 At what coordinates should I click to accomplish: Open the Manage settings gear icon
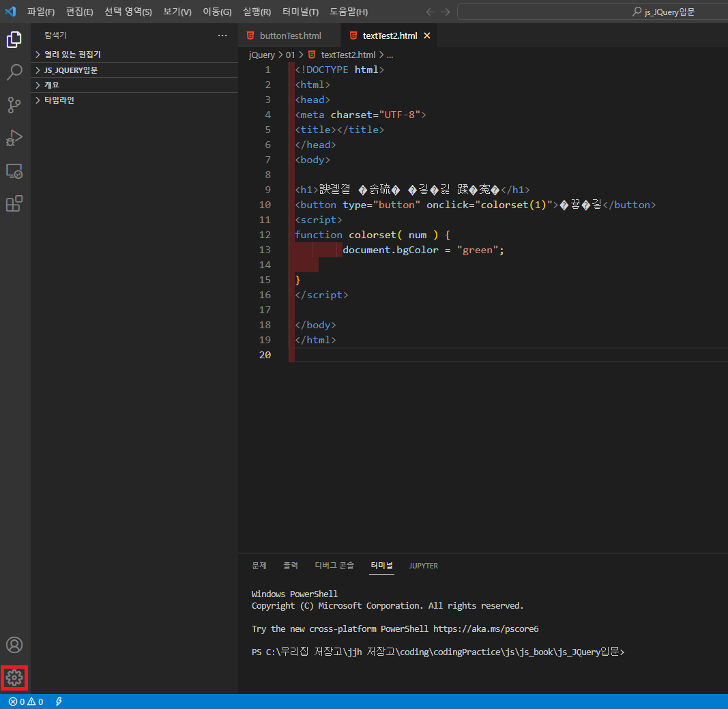(x=14, y=678)
